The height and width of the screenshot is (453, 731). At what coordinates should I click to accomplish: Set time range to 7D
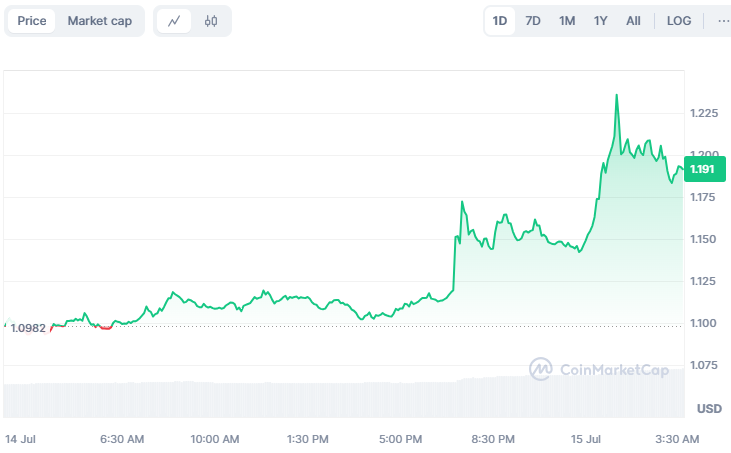coord(533,21)
